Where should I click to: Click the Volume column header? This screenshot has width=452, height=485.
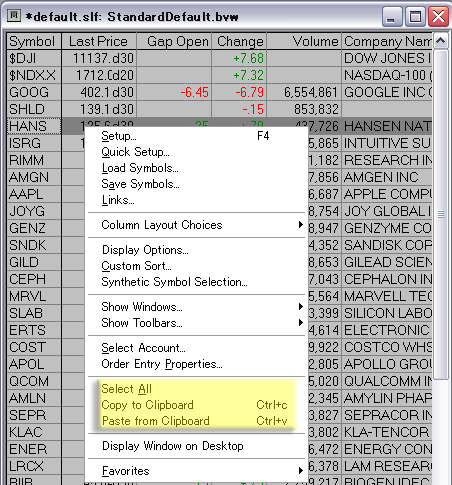304,41
